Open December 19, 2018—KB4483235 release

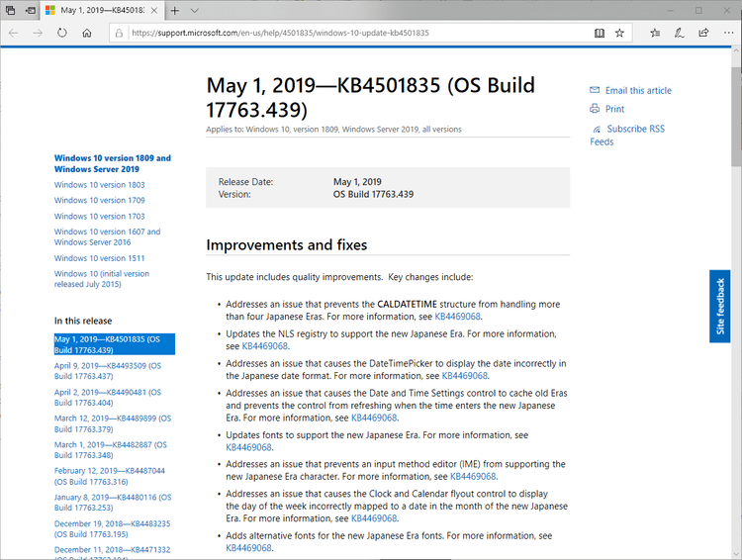[112, 528]
